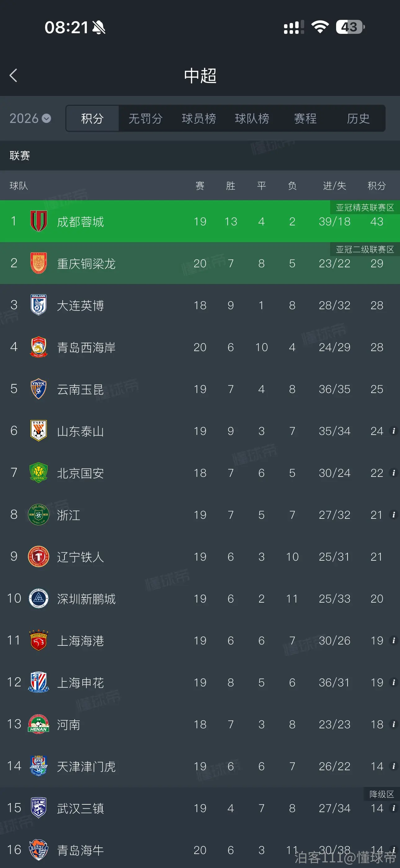This screenshot has width=400, height=868.
Task: Open the 云南玉昆 team row
Action: 200,389
